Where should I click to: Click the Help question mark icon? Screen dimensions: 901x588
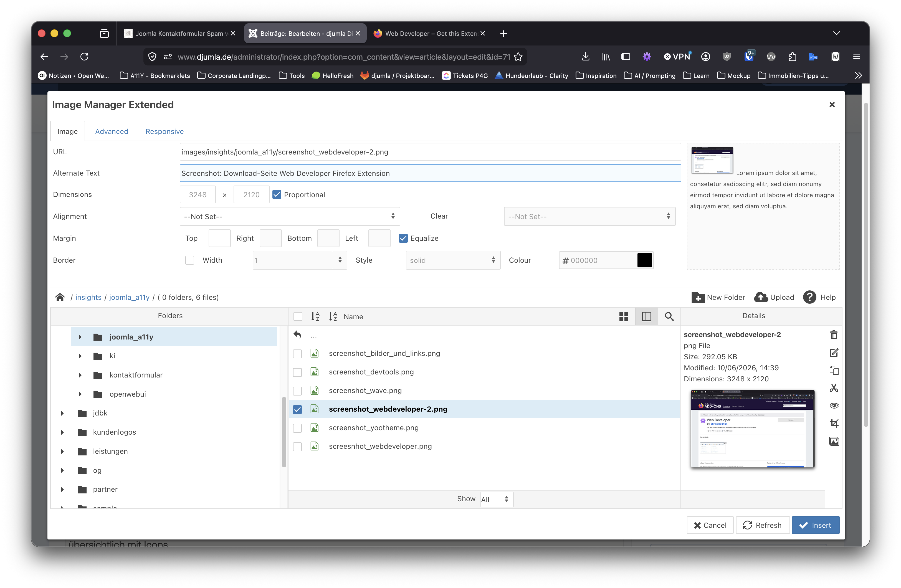coord(809,297)
